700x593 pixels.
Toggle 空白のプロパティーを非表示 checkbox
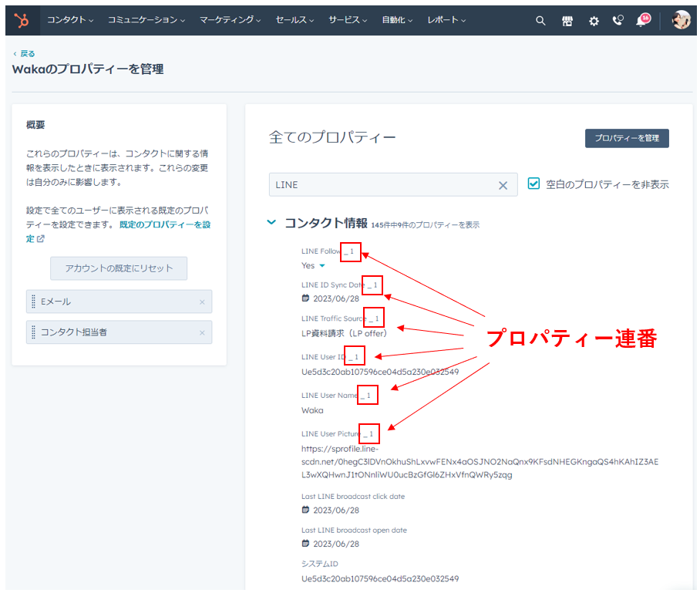click(533, 184)
